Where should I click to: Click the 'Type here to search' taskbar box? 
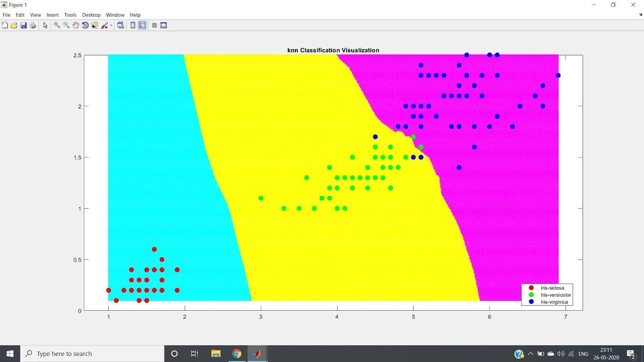click(92, 354)
